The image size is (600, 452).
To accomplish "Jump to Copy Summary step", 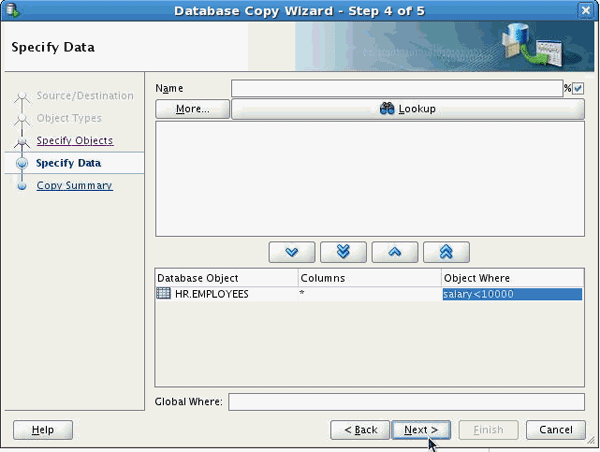I will (x=74, y=186).
